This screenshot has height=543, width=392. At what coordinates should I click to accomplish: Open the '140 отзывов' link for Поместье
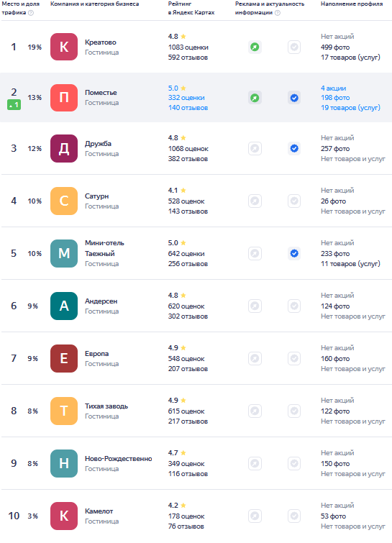click(188, 108)
